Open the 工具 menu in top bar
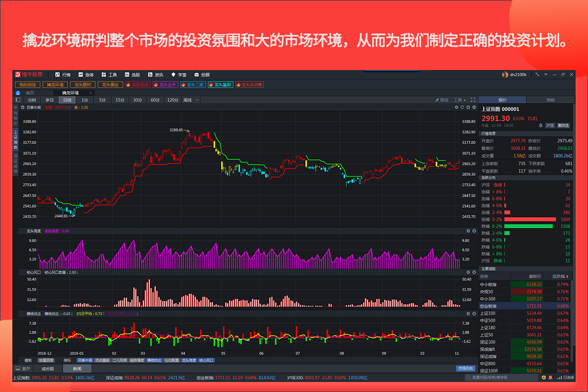Screen dimensions: 588x392 click(x=109, y=75)
